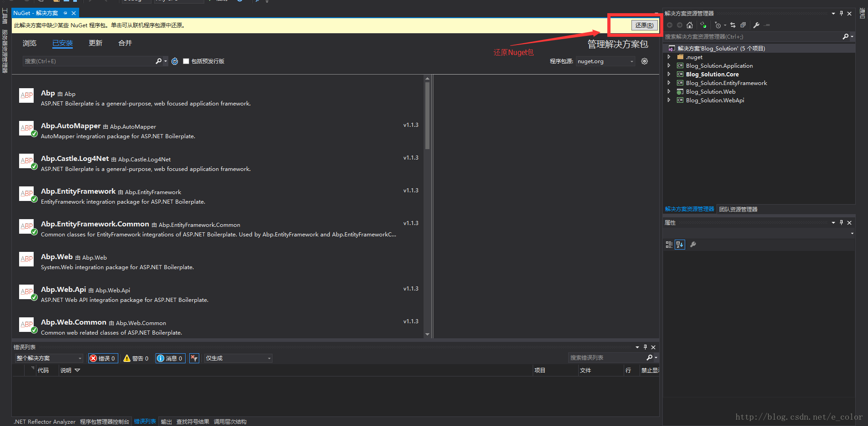The image size is (868, 426).
Task: Click the Solution Explorer search field
Action: tap(752, 36)
